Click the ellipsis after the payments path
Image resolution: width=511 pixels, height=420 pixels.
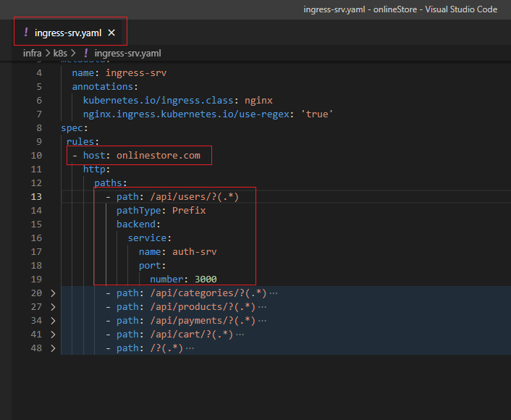point(262,321)
